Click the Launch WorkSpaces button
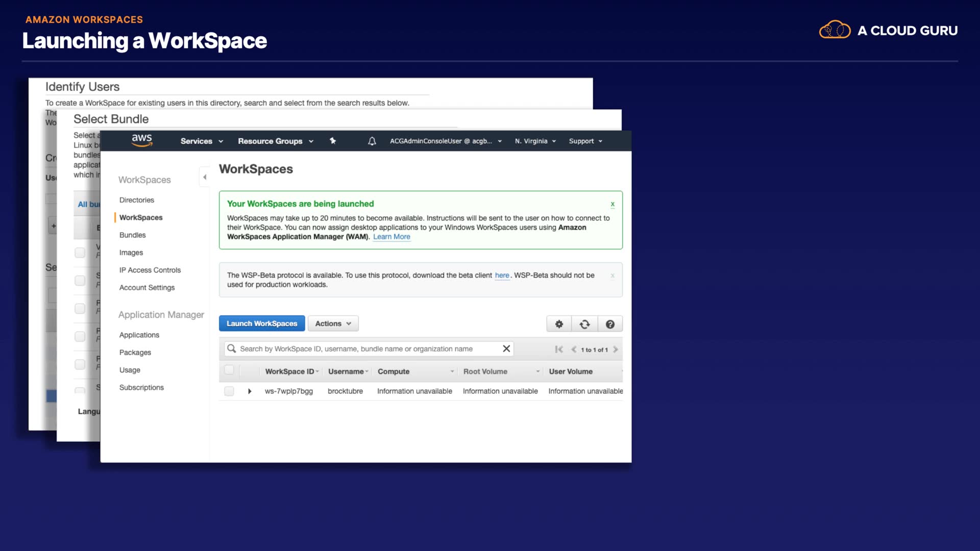The image size is (980, 551). coord(262,323)
